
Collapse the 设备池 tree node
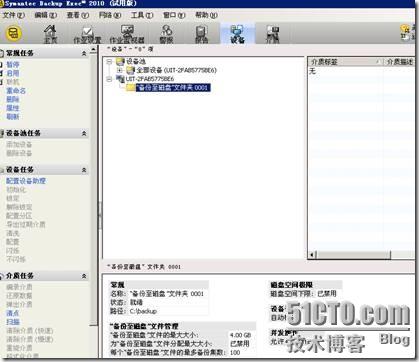109,62
